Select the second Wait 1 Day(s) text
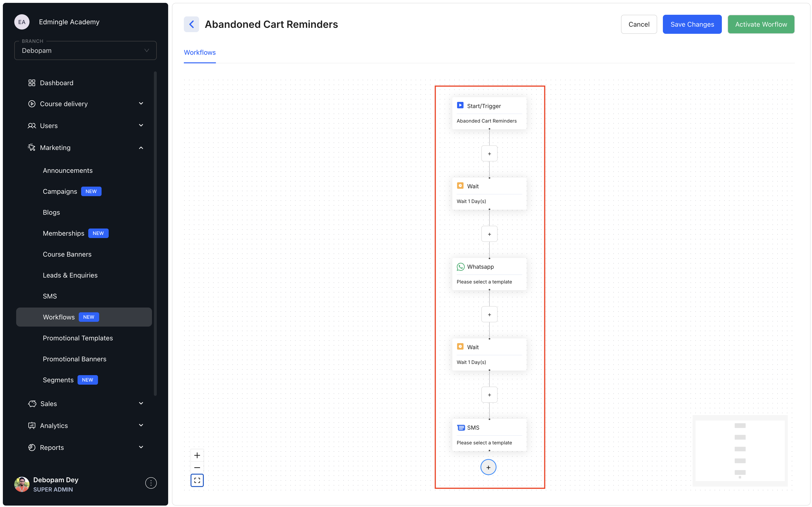This screenshot has width=812, height=507. 471,362
